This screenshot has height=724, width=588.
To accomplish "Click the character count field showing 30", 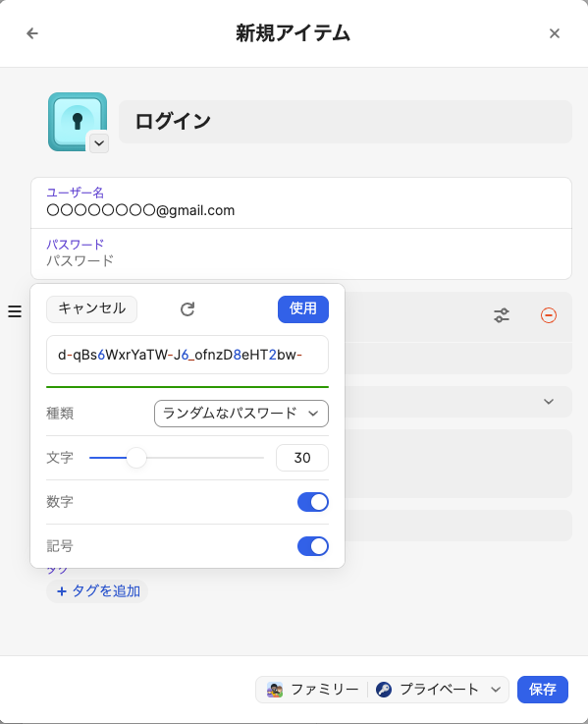I will click(x=302, y=458).
